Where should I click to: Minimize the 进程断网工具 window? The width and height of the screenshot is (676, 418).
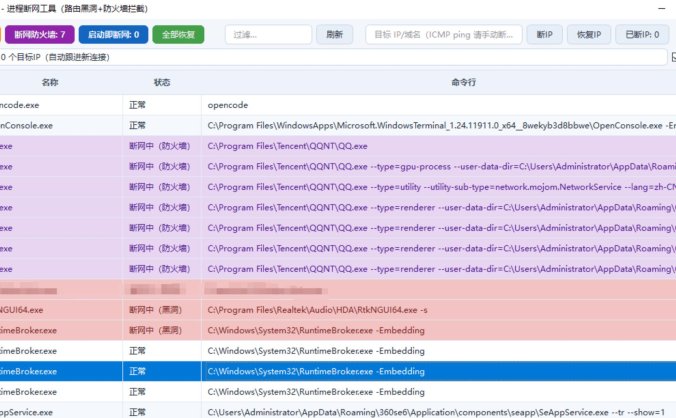(661, 9)
